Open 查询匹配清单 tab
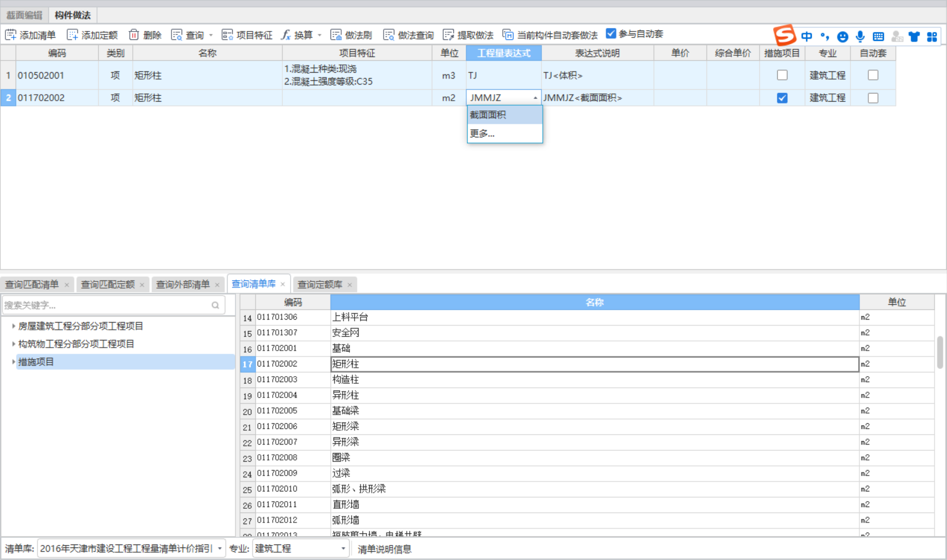 pos(32,284)
